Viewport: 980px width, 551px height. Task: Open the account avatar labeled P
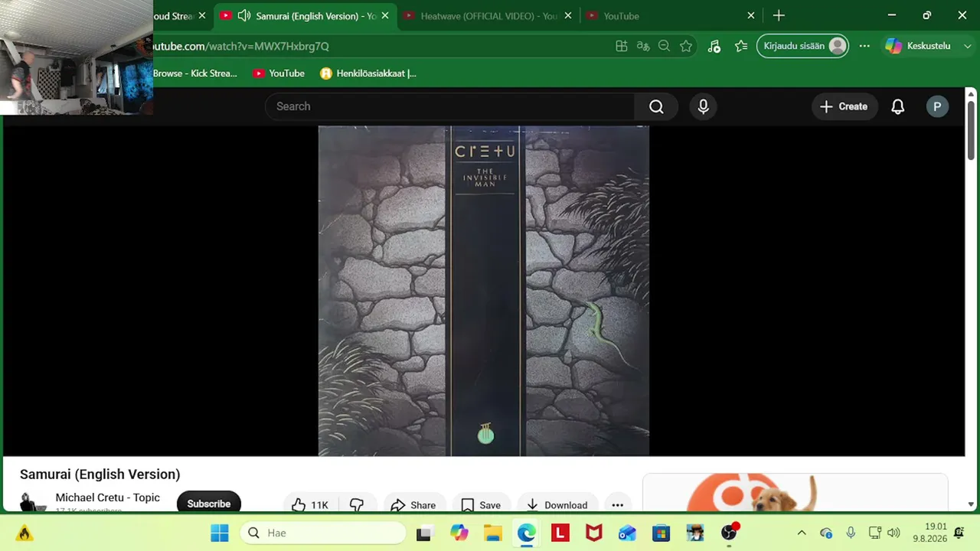pos(936,106)
